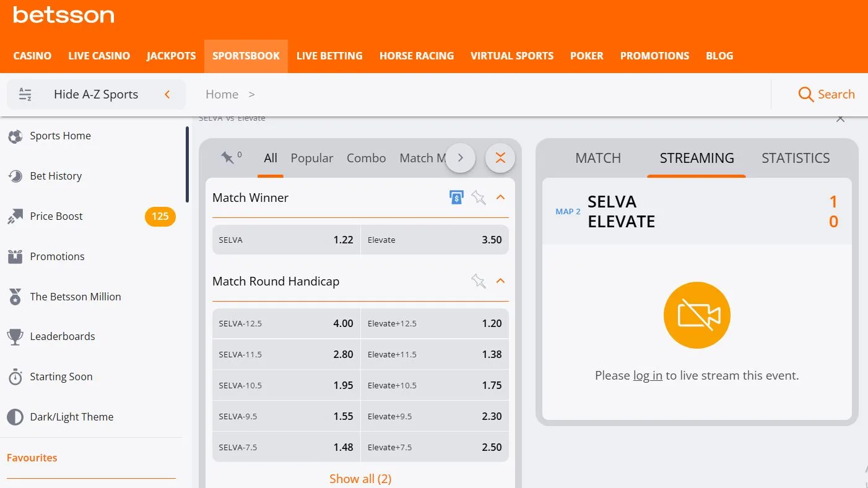This screenshot has height=488, width=868.
Task: Click the cash out icon on Match Winner
Action: point(456,198)
